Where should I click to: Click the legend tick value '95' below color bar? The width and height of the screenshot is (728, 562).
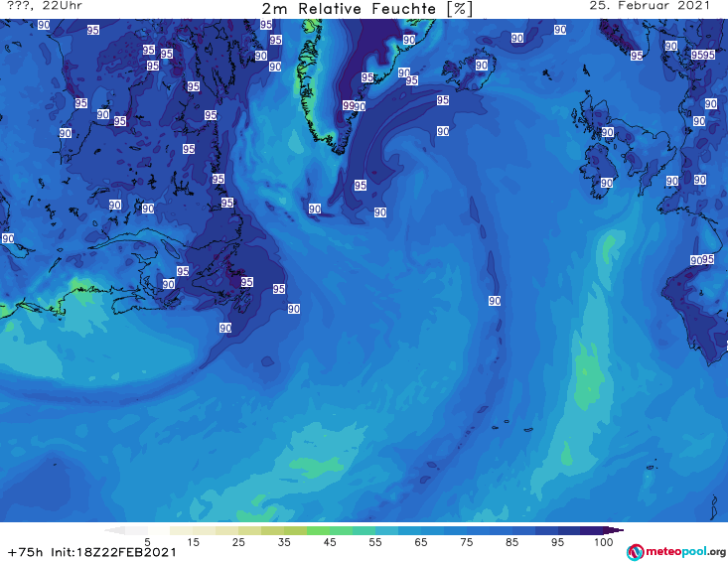pos(557,542)
